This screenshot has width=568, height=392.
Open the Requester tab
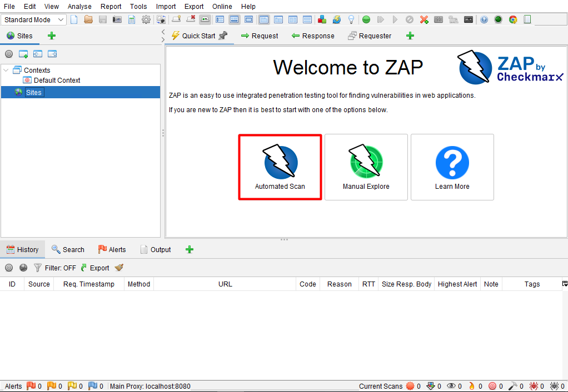click(370, 36)
